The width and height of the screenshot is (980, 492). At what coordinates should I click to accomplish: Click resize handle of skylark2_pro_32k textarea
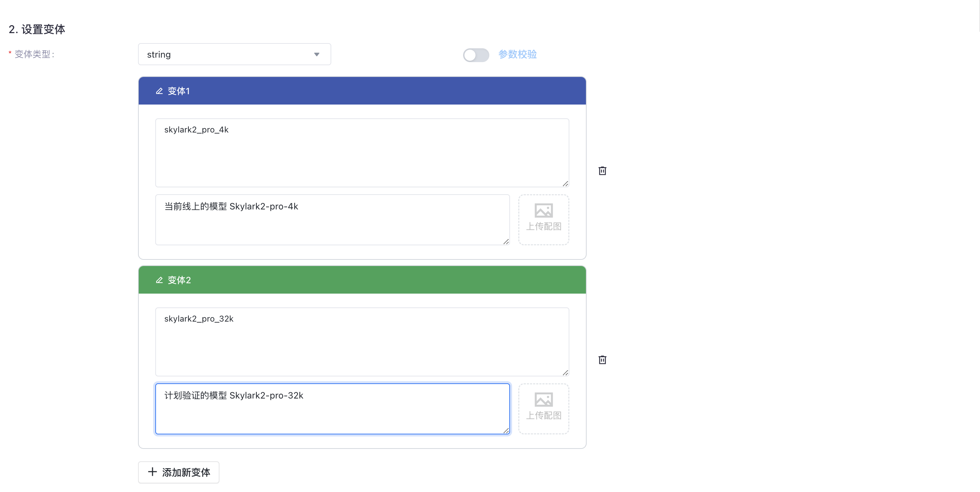click(x=565, y=373)
